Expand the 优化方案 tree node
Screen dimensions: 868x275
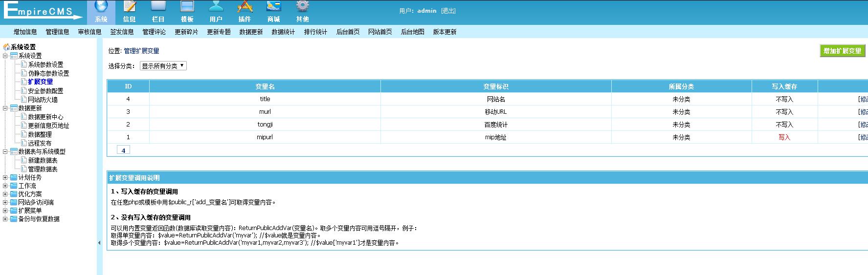coord(5,194)
